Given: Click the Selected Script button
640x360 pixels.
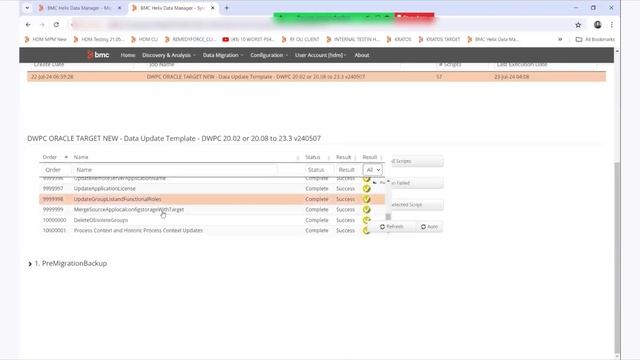Looking at the screenshot, I should pyautogui.click(x=417, y=204).
